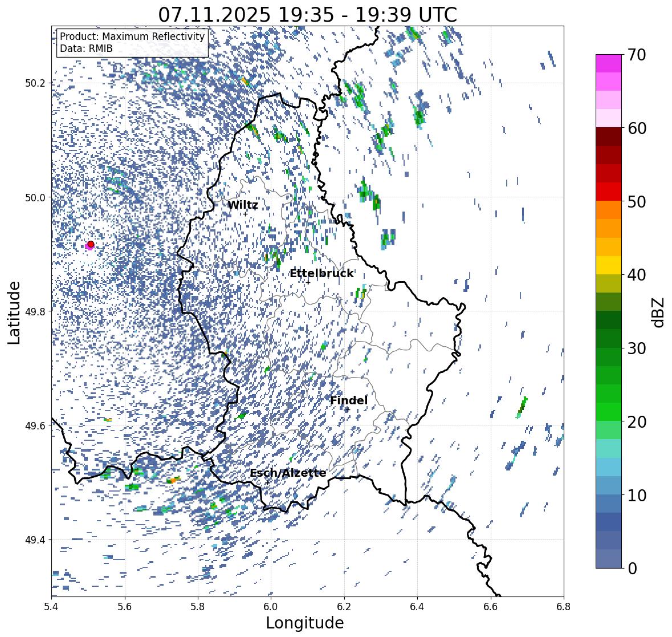Click the 40 tick on the colorbar
Screen dimensions: 672x637
coord(637,275)
